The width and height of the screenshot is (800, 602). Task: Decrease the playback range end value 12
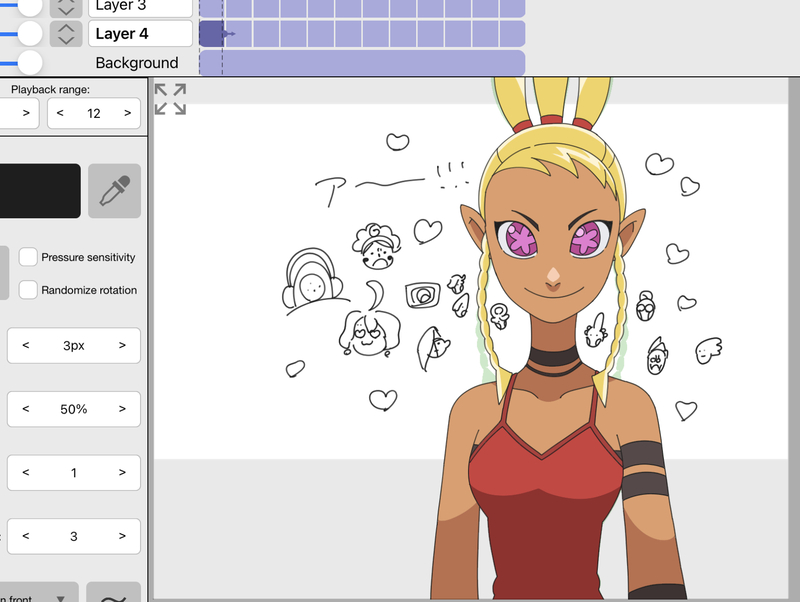point(60,113)
